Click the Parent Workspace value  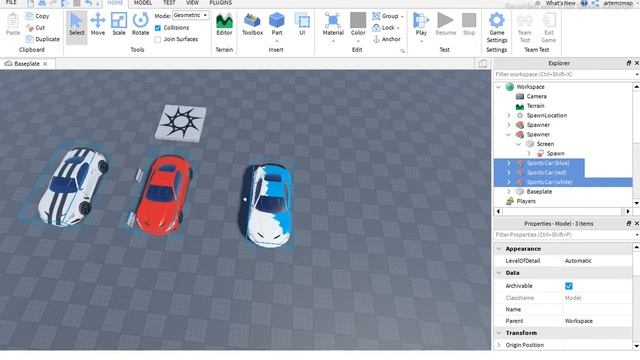(578, 321)
